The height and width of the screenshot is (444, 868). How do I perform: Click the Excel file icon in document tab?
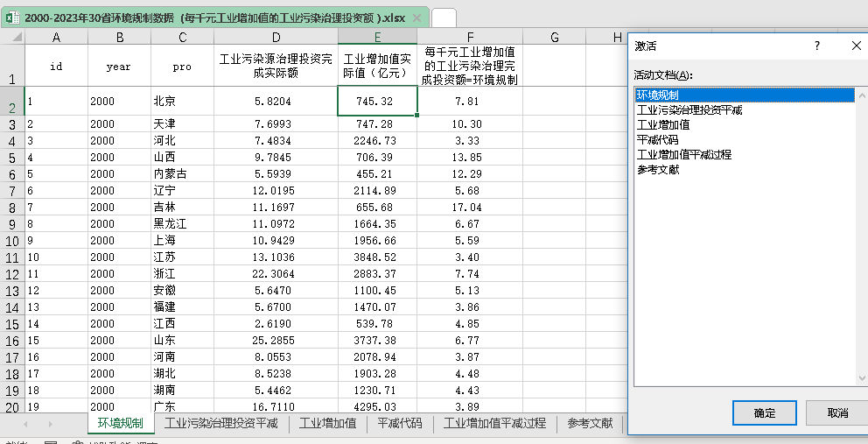coord(13,18)
